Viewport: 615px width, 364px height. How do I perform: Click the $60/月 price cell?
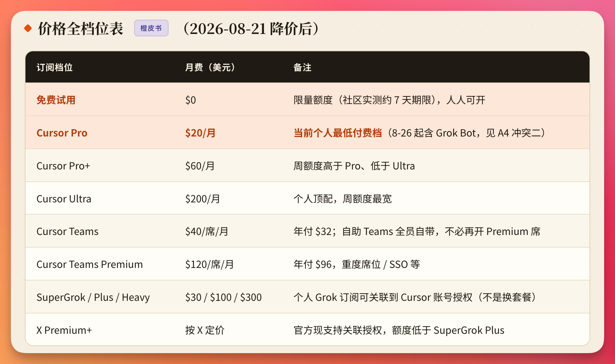click(x=200, y=166)
